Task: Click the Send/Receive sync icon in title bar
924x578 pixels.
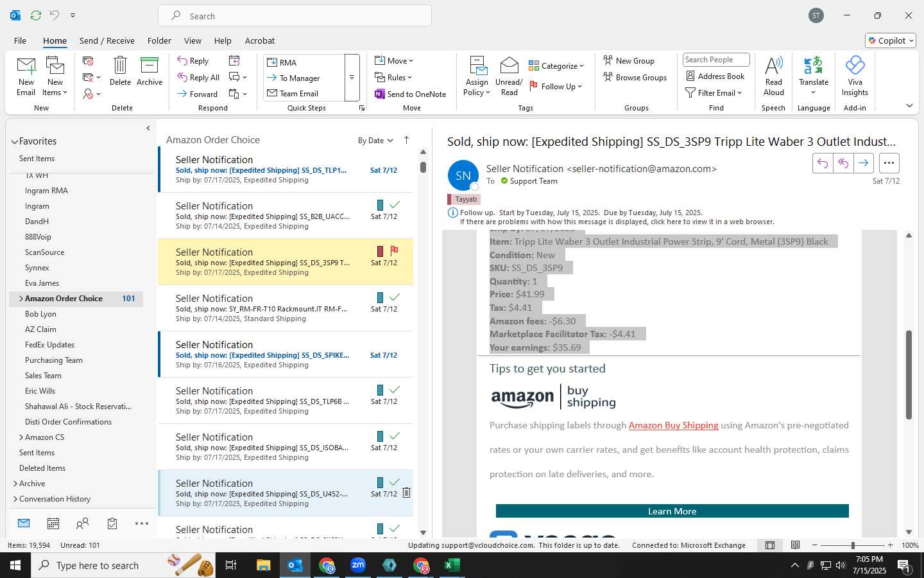Action: tap(36, 15)
